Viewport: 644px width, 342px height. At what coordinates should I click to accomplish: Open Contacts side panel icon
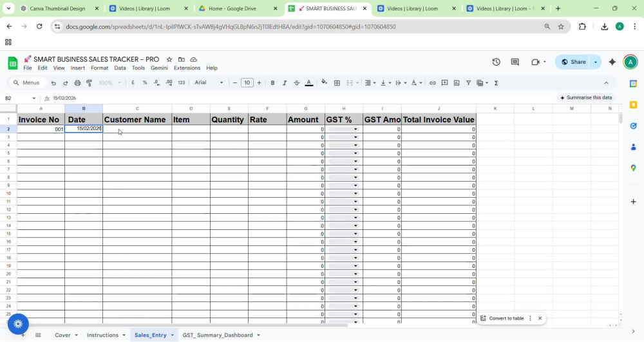tap(633, 147)
